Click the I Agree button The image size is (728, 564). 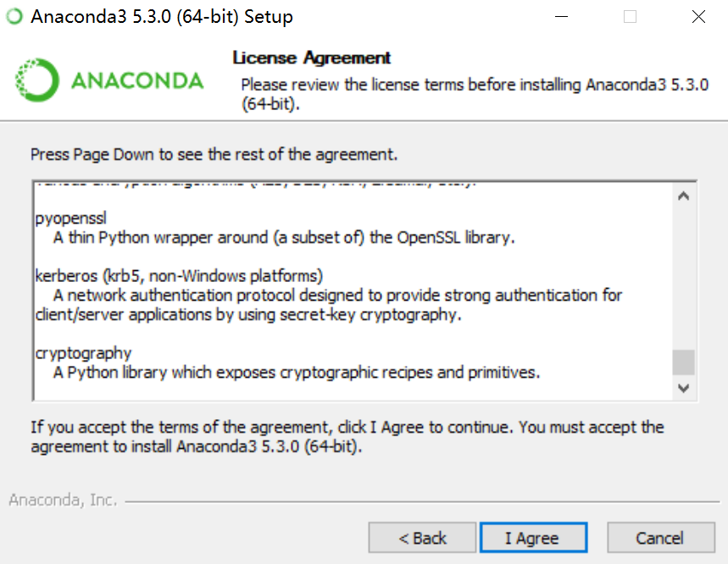coord(533,537)
